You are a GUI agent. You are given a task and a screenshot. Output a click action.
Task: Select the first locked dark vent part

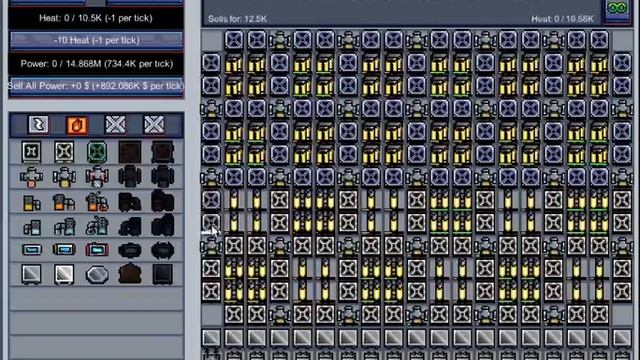[x=130, y=152]
